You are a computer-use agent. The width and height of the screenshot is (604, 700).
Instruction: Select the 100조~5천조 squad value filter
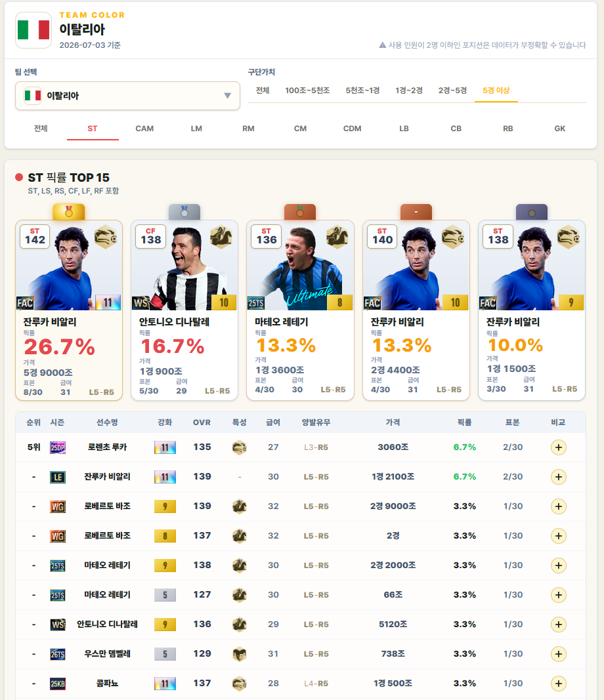307,91
